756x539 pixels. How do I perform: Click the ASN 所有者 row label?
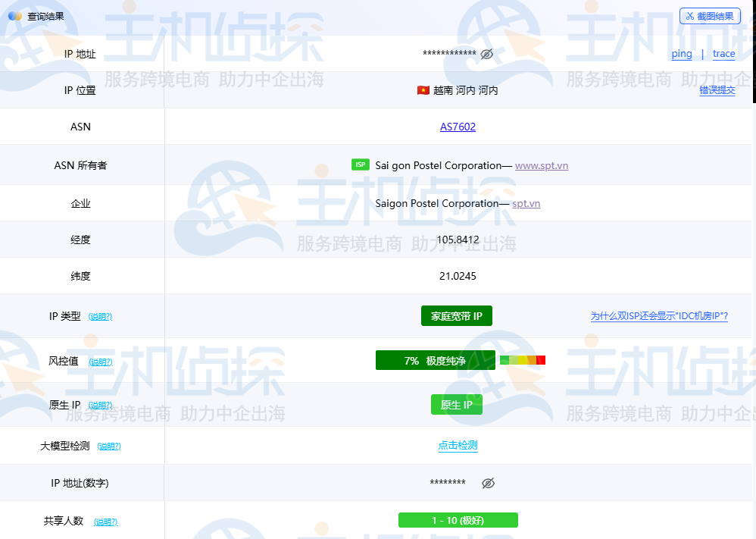coord(80,165)
